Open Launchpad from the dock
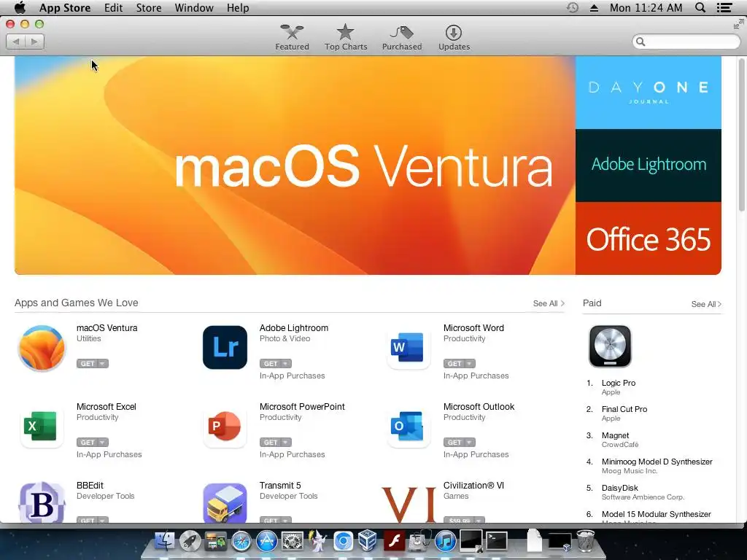Screen dimensions: 747x560 pos(190,541)
